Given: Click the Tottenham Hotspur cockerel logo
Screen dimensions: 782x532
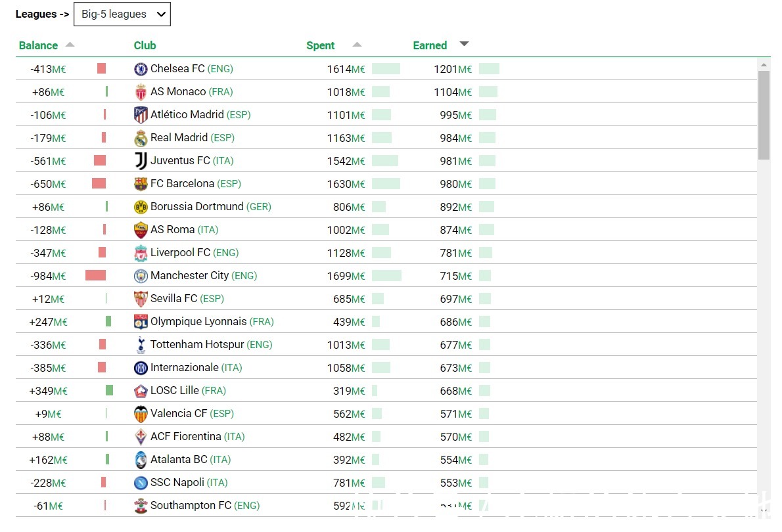Looking at the screenshot, I should [141, 345].
